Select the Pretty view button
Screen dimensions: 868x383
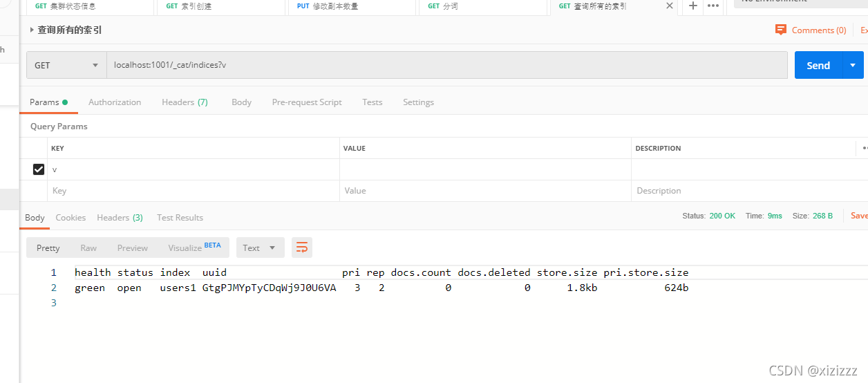click(x=48, y=247)
